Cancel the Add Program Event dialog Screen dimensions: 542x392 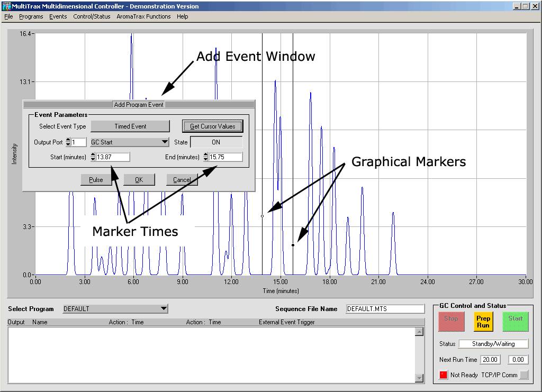tap(182, 180)
